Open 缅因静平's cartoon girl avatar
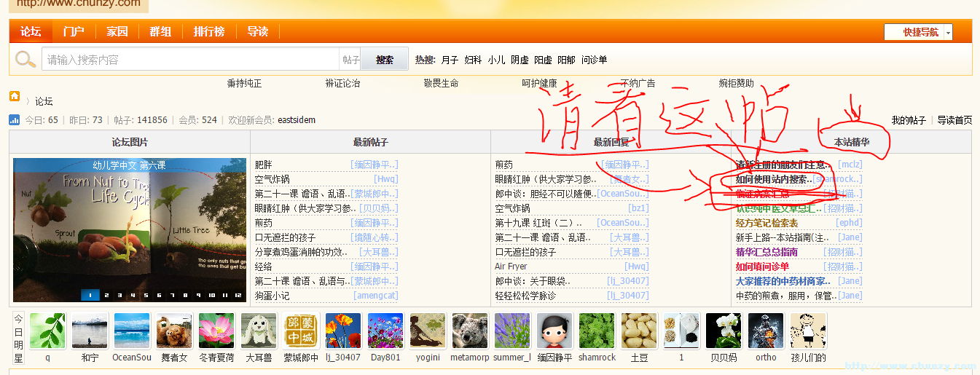This screenshot has height=375, width=980. click(554, 331)
